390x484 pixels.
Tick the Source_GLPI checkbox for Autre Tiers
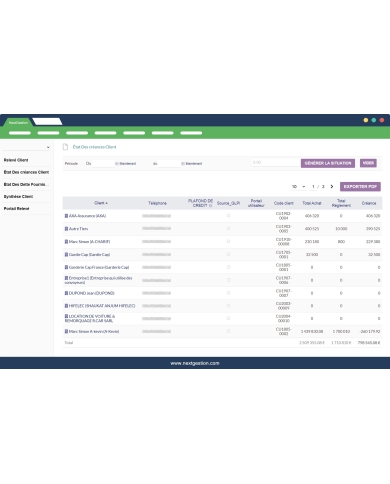pos(228,228)
